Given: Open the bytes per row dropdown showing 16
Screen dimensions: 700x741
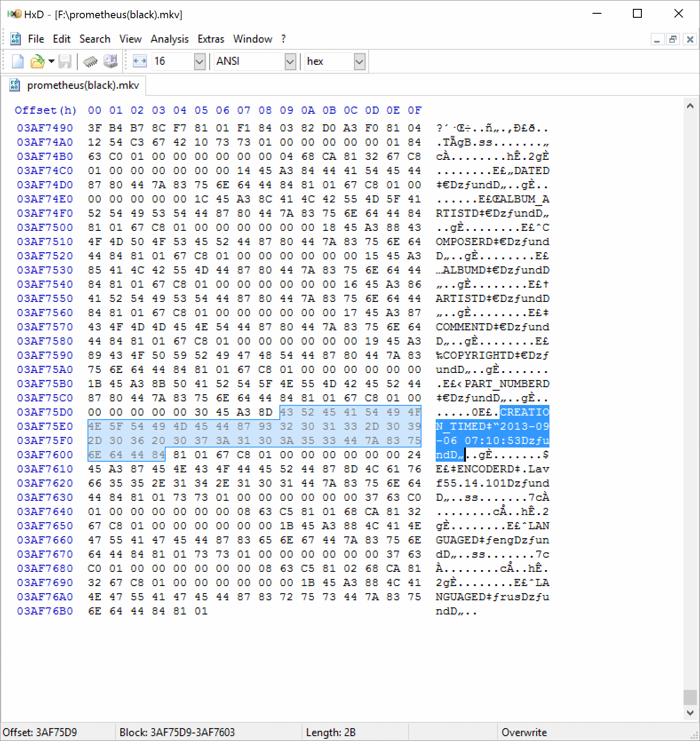Looking at the screenshot, I should [x=200, y=61].
